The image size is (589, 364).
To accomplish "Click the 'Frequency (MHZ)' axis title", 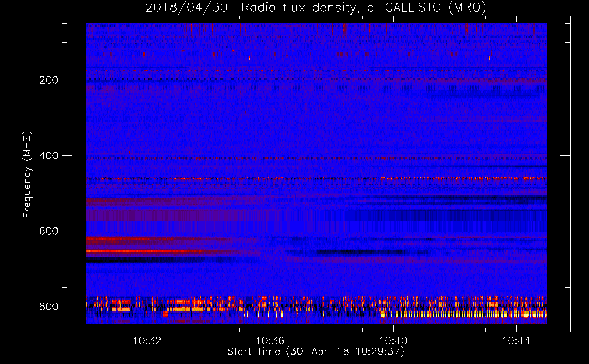I will point(27,174).
